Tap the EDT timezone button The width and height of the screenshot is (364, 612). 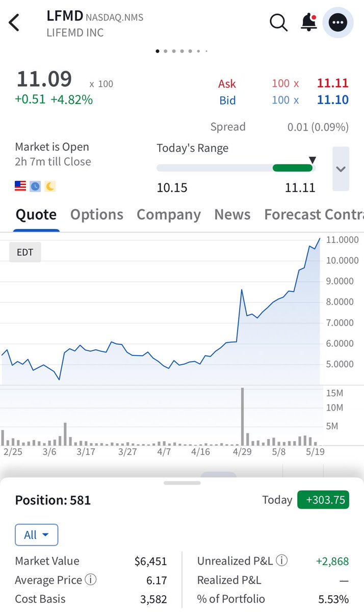[25, 252]
